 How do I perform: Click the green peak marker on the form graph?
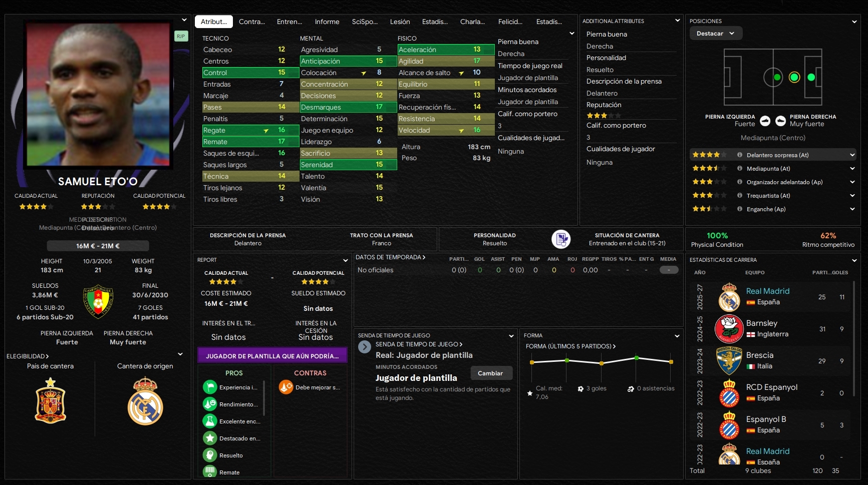(x=637, y=358)
